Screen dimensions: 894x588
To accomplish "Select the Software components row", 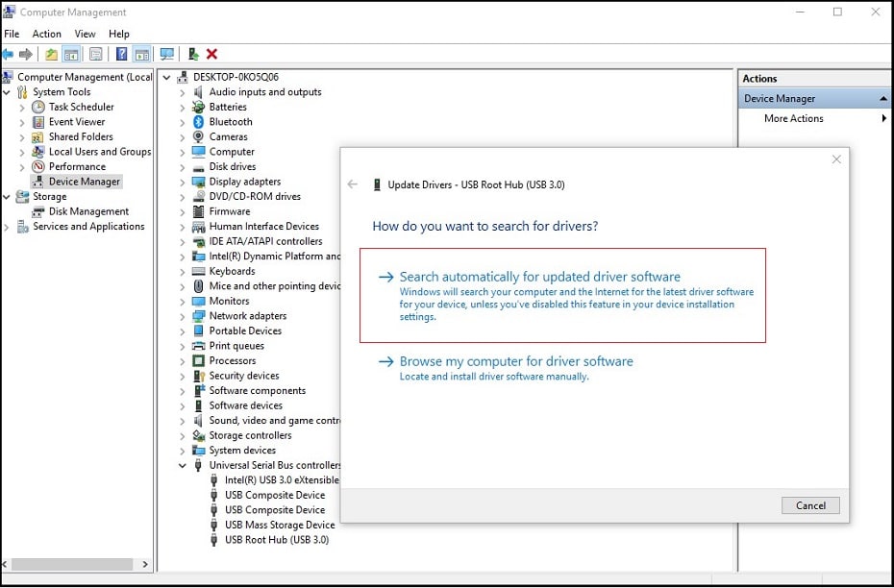I will pos(257,390).
